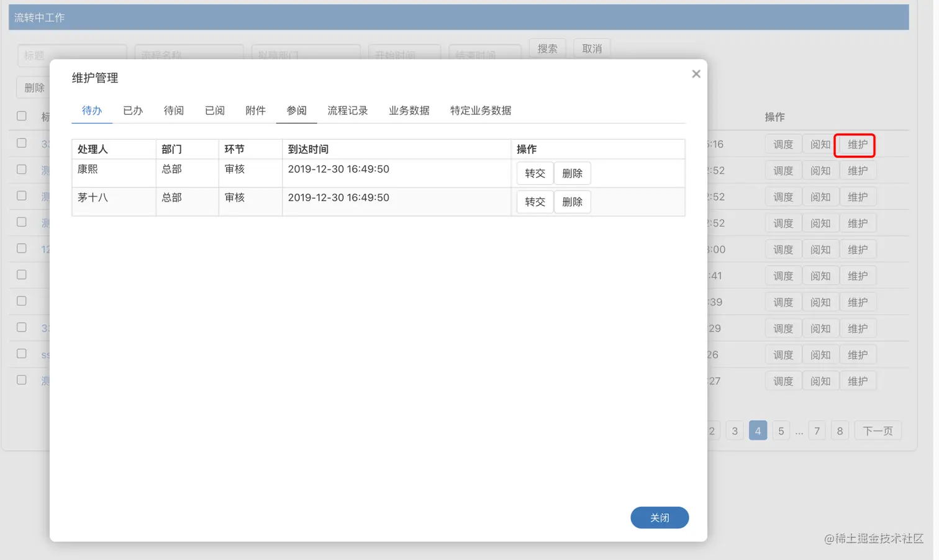Viewport: 939px width, 560px height.
Task: Click 维护 in the row ending 27
Action: 858,381
